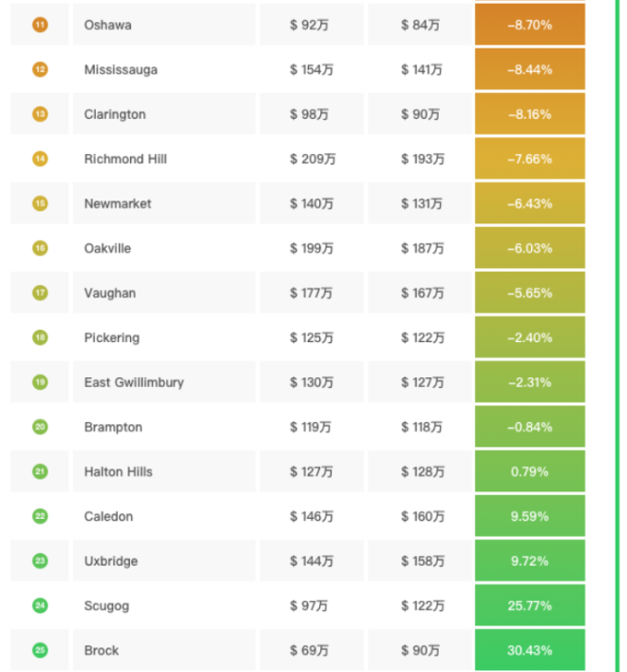
Task: Click the 0.79% change cell
Action: pyautogui.click(x=530, y=471)
